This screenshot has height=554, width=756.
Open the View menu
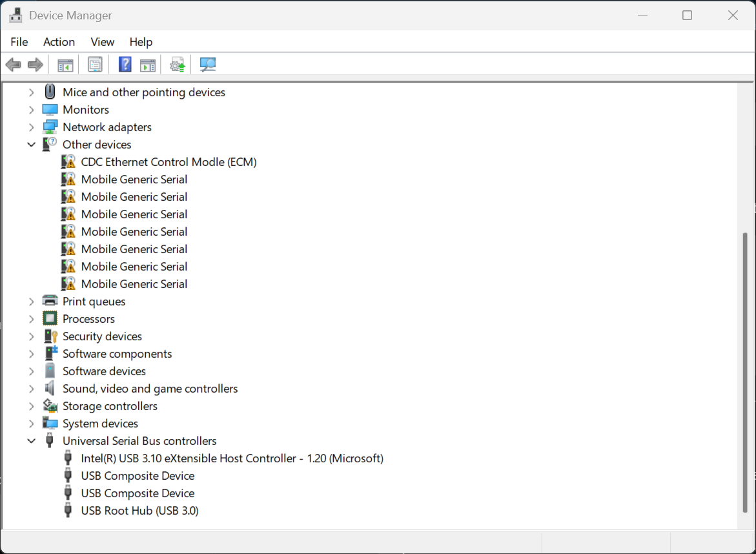click(x=102, y=42)
